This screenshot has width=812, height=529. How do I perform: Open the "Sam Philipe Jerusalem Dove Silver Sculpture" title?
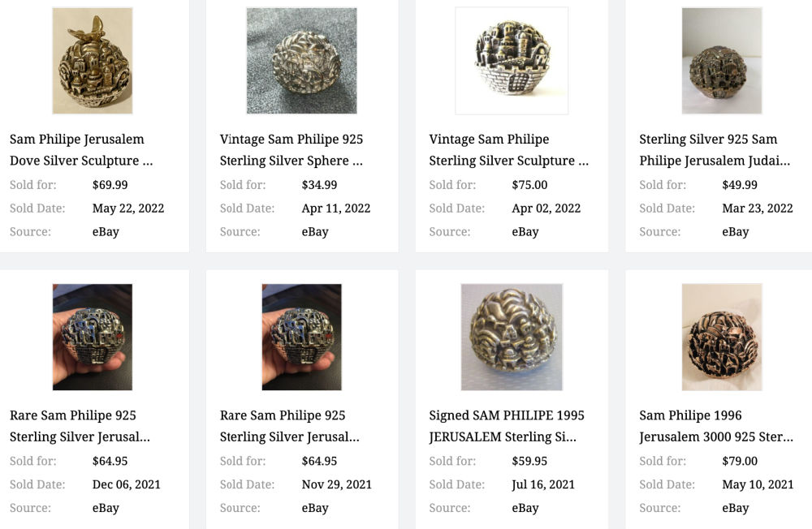[x=81, y=150]
